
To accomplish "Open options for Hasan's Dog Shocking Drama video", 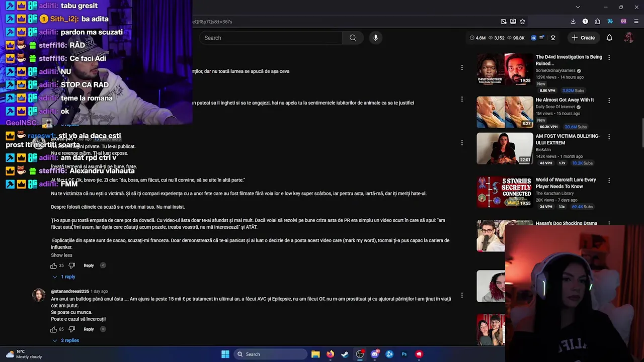I will [609, 223].
